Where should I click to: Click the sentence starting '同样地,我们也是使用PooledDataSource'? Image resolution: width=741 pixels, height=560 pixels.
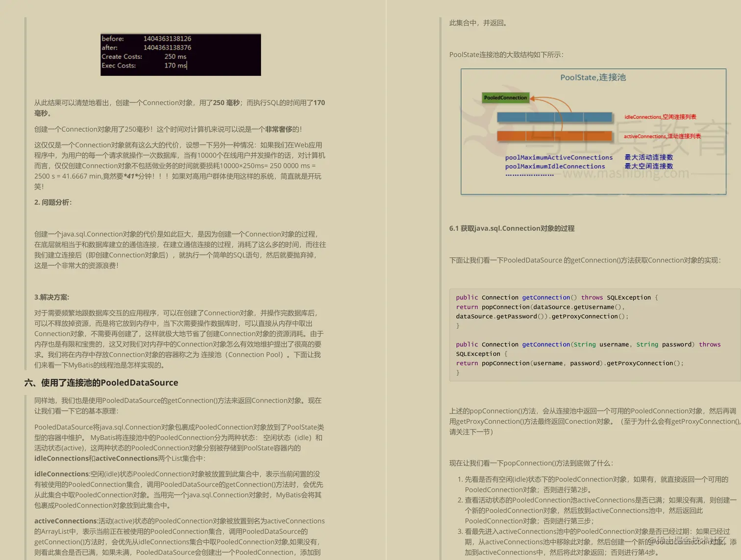(x=178, y=406)
